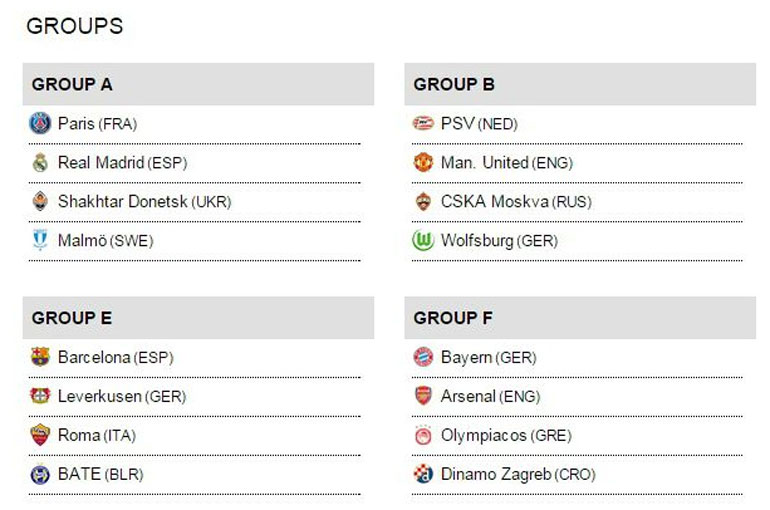Click the Paris club crest icon
Screen dimensions: 770x510
(40, 124)
